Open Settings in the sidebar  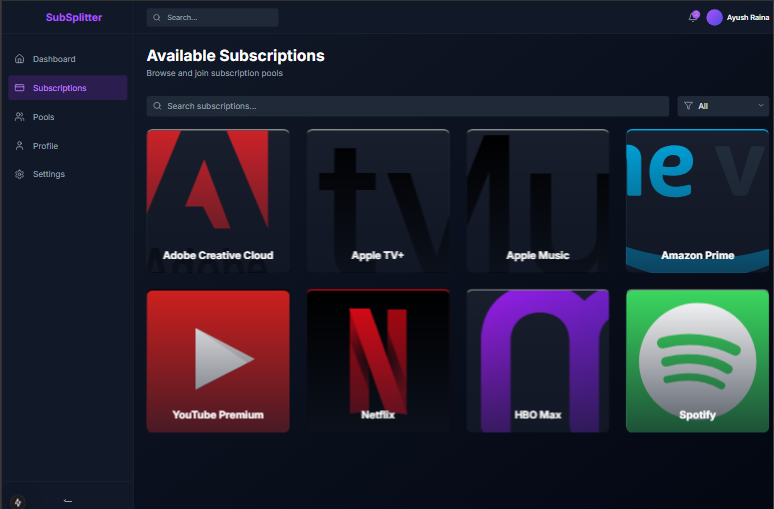click(68, 174)
